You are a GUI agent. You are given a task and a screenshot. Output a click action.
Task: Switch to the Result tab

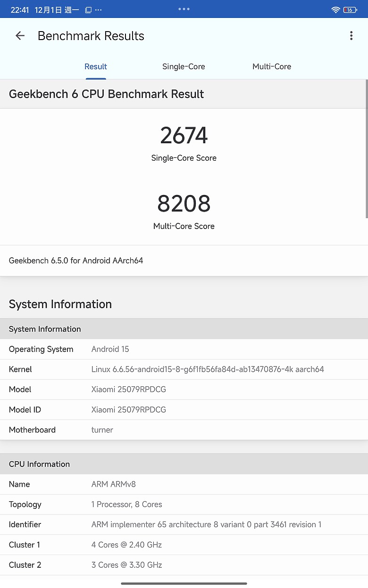(x=96, y=66)
